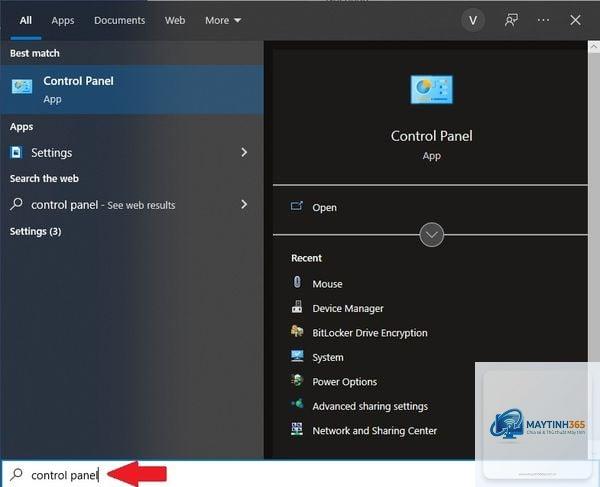
Task: Switch to the Apps tab
Action: pos(63,20)
